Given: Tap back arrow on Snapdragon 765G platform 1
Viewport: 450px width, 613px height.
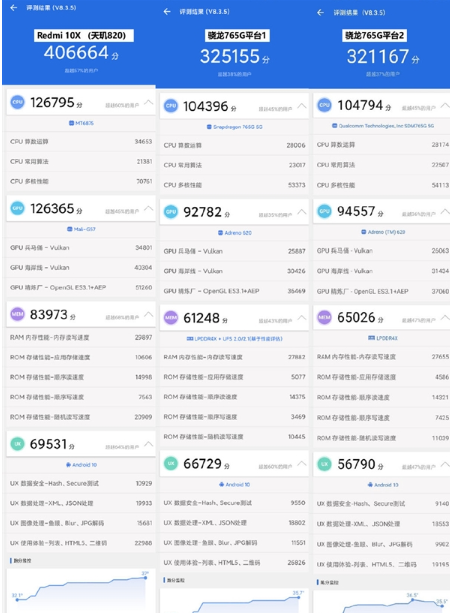Looking at the screenshot, I should coord(167,12).
